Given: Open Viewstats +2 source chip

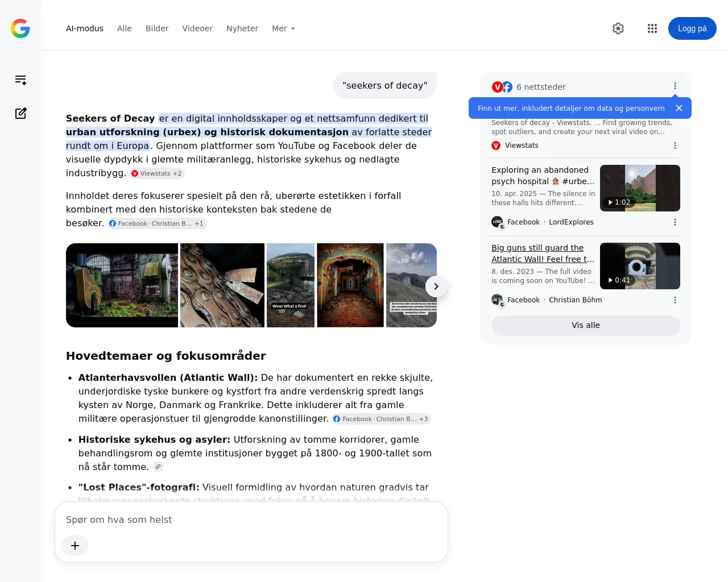Looking at the screenshot, I should click(x=157, y=173).
